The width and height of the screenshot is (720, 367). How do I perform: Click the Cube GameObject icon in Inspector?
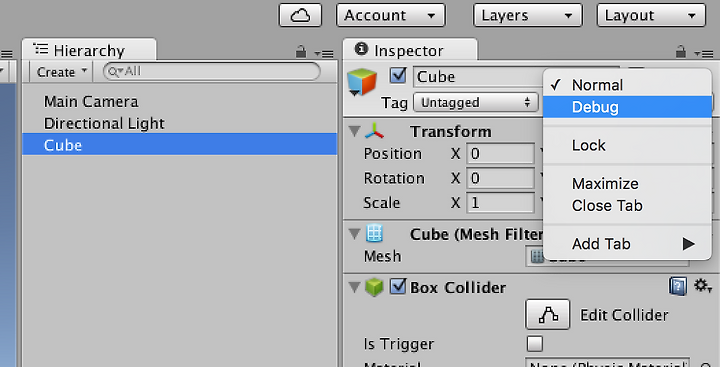tap(362, 82)
